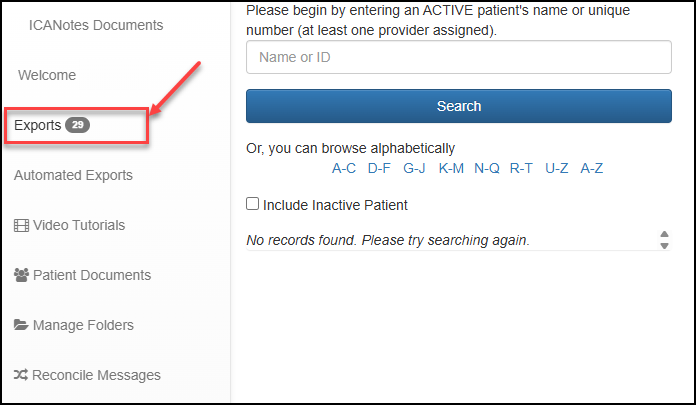
Task: Click the Video Tutorials film icon
Action: click(x=22, y=225)
